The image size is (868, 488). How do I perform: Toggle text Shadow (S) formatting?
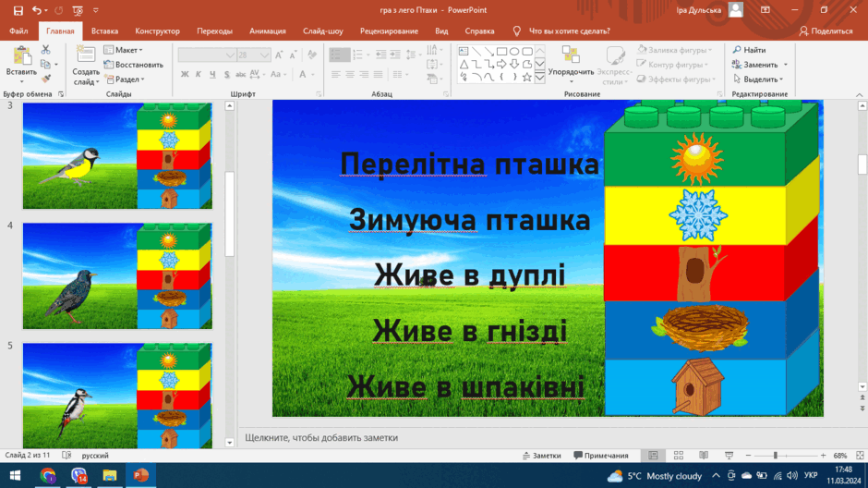coord(226,74)
